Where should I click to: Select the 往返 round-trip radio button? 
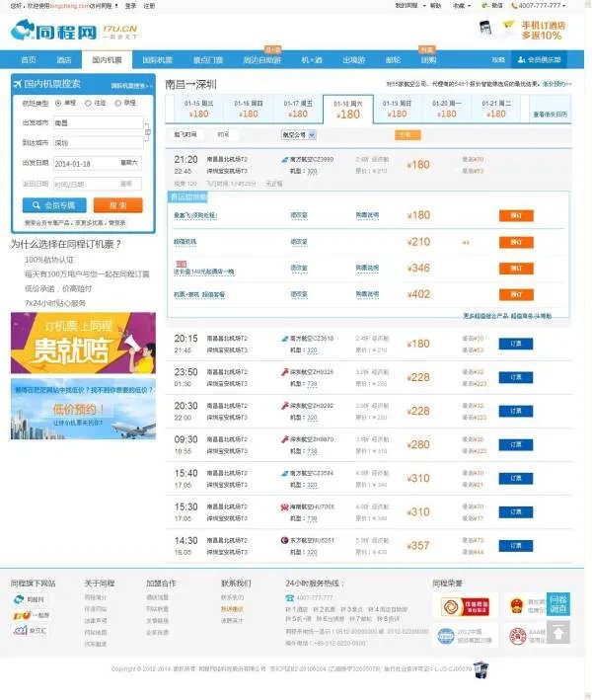88,103
